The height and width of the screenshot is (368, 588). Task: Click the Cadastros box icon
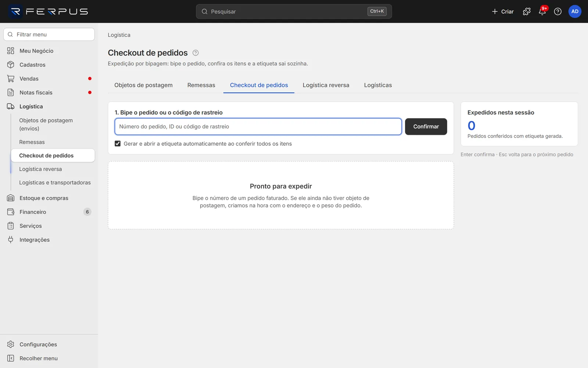pos(11,65)
